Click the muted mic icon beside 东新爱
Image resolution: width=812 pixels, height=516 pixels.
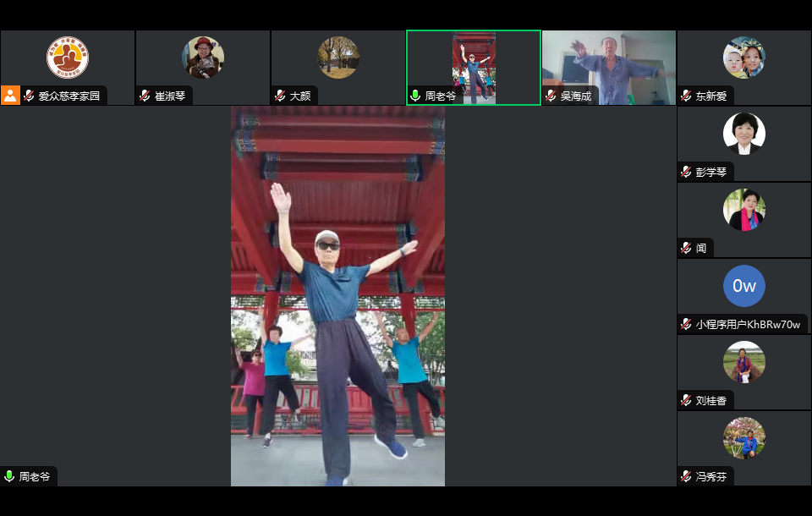click(x=686, y=96)
